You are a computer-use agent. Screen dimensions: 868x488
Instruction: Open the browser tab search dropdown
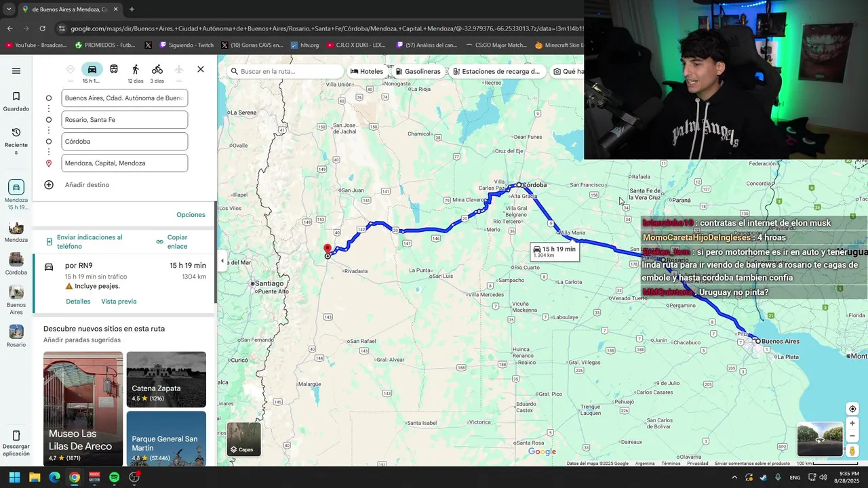pos(8,9)
